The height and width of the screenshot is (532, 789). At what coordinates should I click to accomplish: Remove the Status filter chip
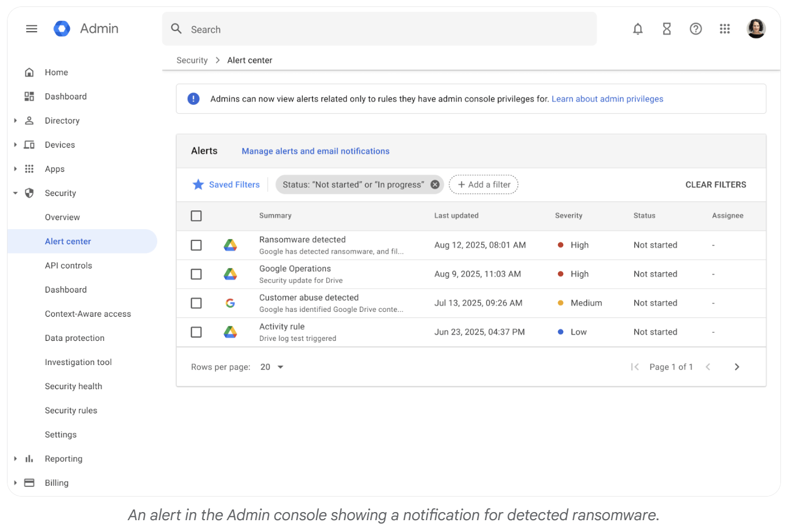pos(435,185)
